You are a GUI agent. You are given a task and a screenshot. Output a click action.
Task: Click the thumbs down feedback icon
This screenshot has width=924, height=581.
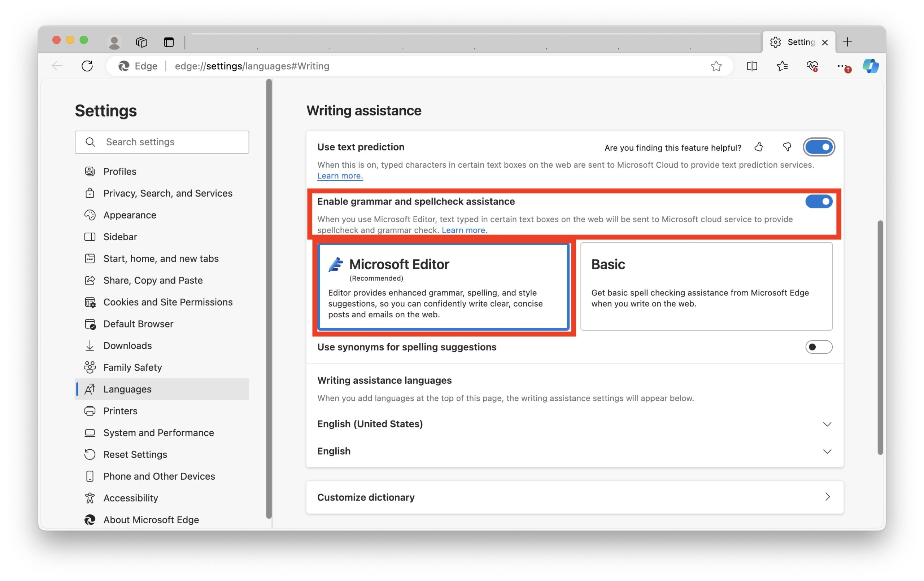[x=786, y=147]
